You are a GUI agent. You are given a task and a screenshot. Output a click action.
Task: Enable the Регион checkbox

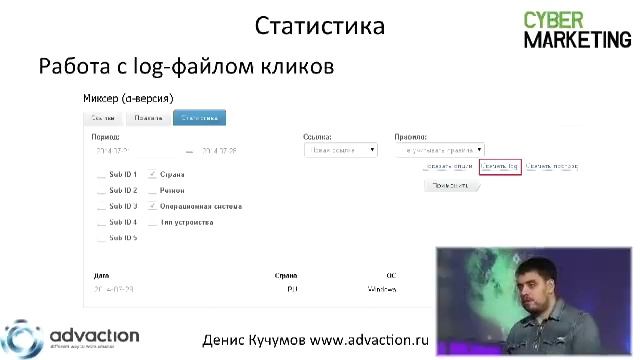[152, 191]
